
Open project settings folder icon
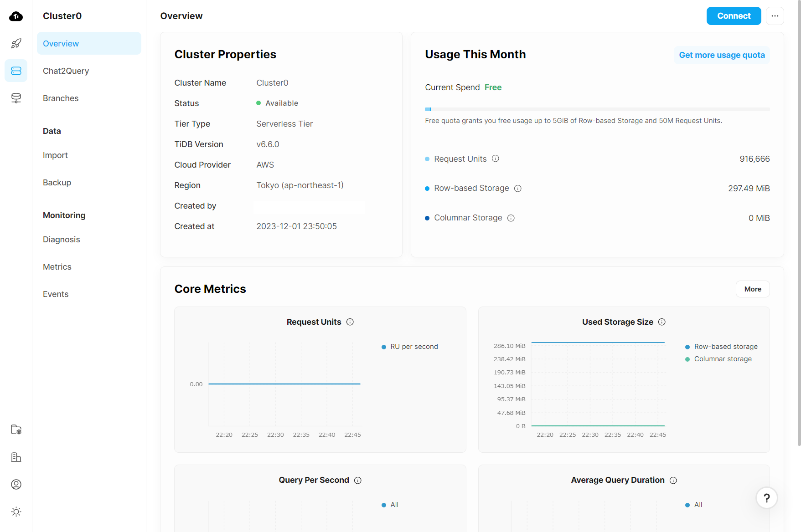[16, 430]
